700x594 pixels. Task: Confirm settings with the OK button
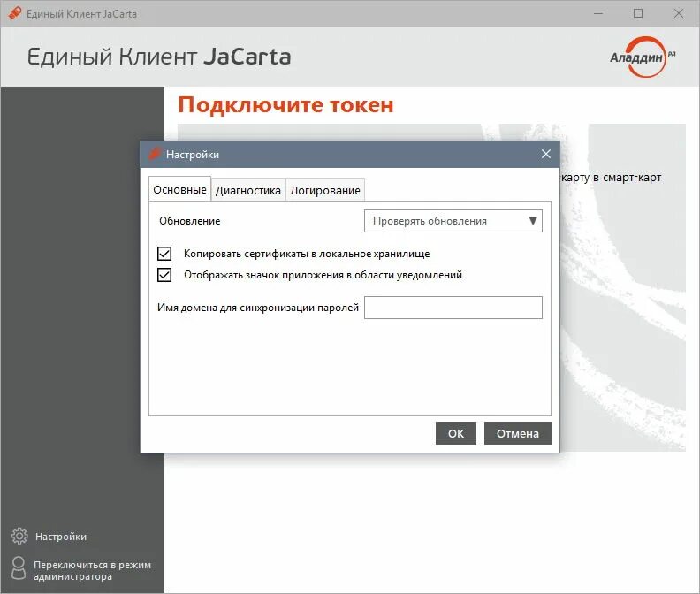click(x=456, y=433)
